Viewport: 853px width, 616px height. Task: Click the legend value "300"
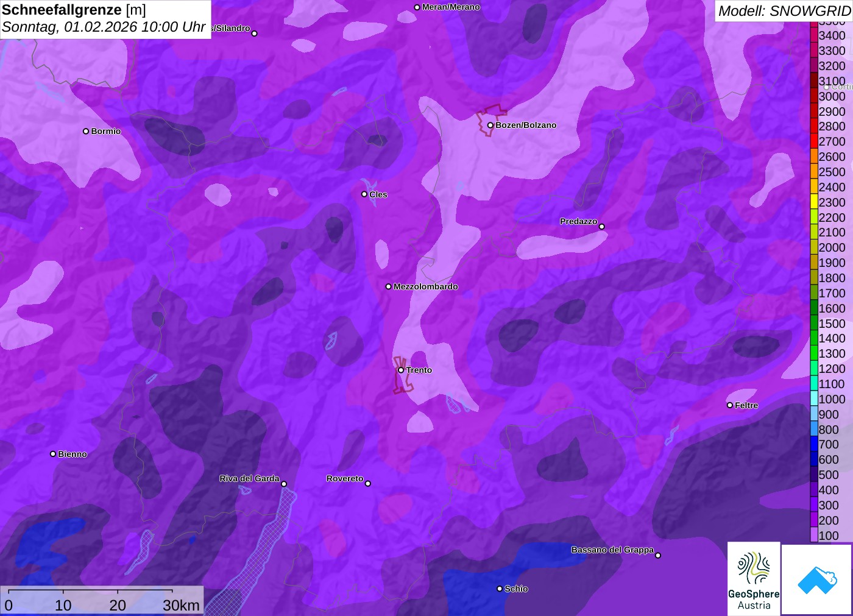[829, 505]
